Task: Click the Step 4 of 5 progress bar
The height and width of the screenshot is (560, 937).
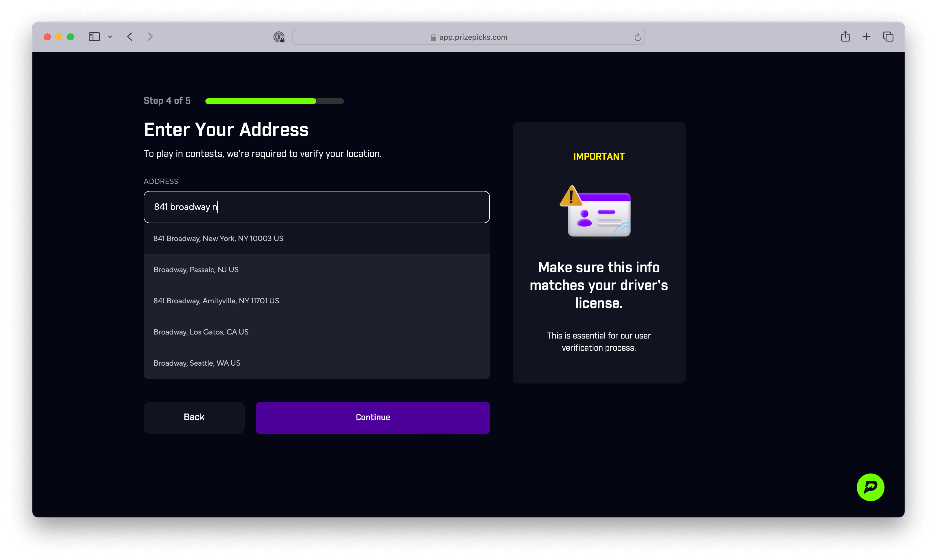Action: click(274, 101)
